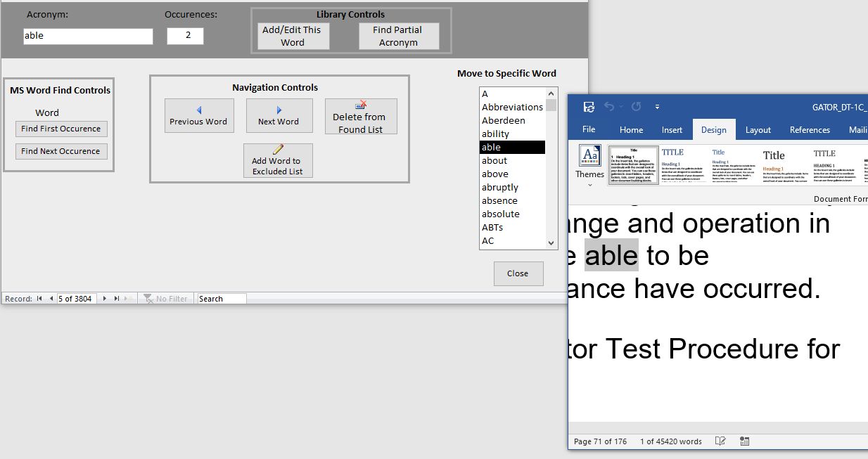868x459 pixels.
Task: Go to first record in navigator
Action: 39,299
